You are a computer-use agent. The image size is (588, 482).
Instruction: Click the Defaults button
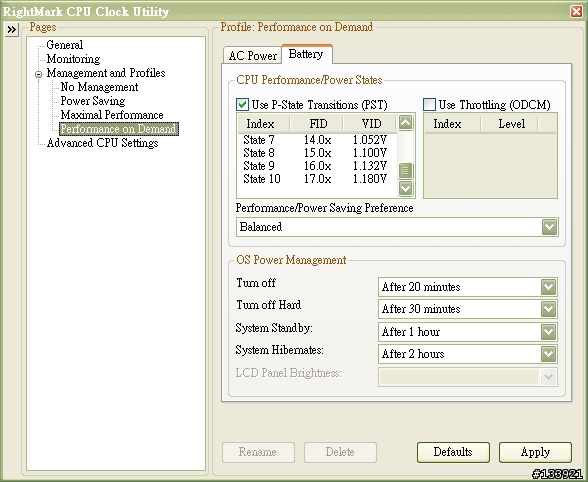453,452
